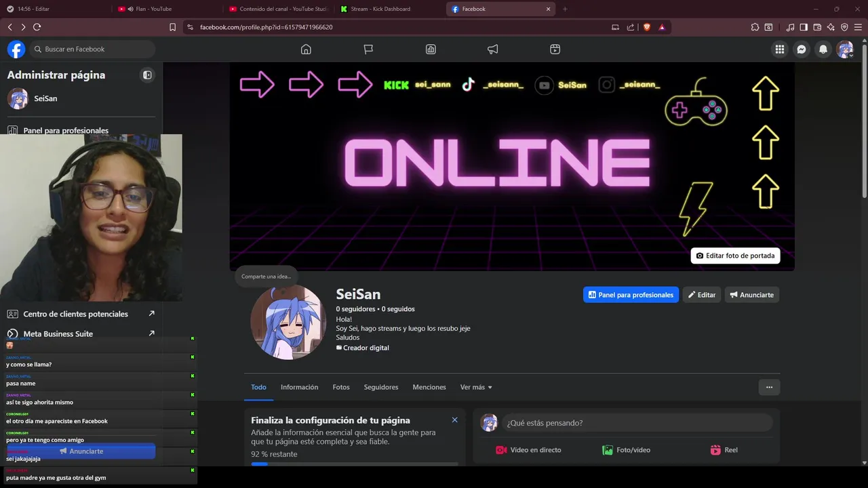
Task: Open the Facebook menu grid icon
Action: pos(780,49)
